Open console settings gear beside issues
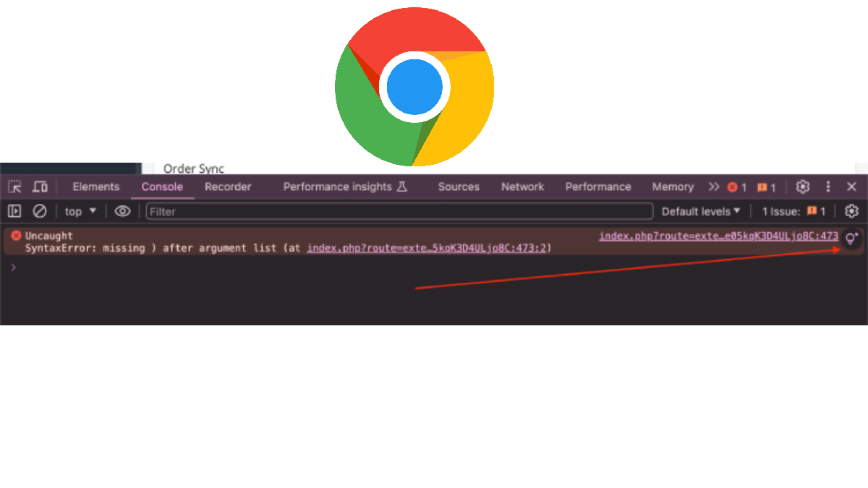This screenshot has height=488, width=868. click(852, 211)
